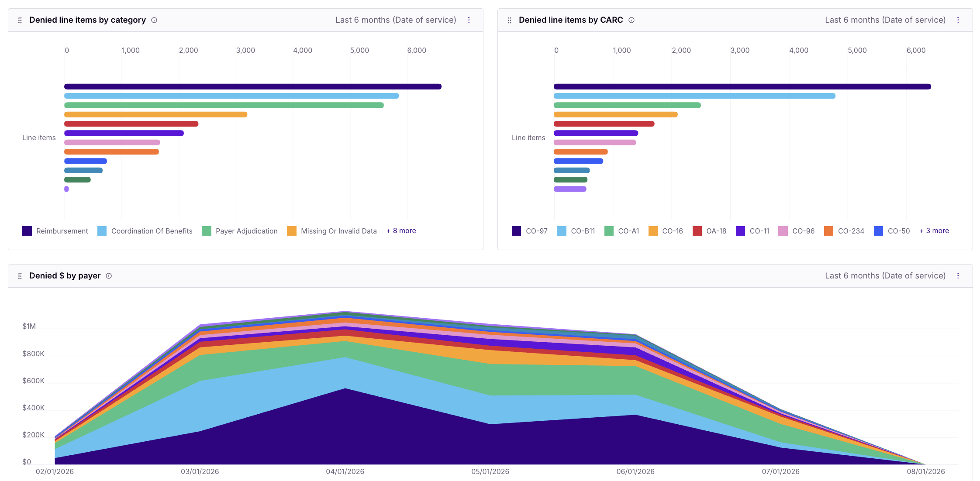Toggle the Reimbursement legend swatch
980x481 pixels.
tap(27, 231)
